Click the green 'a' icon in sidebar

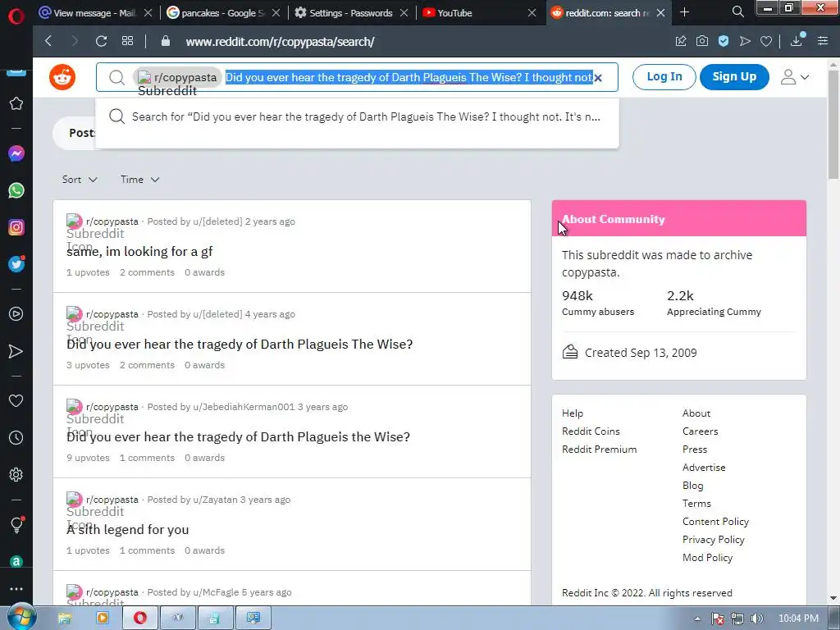(x=16, y=561)
